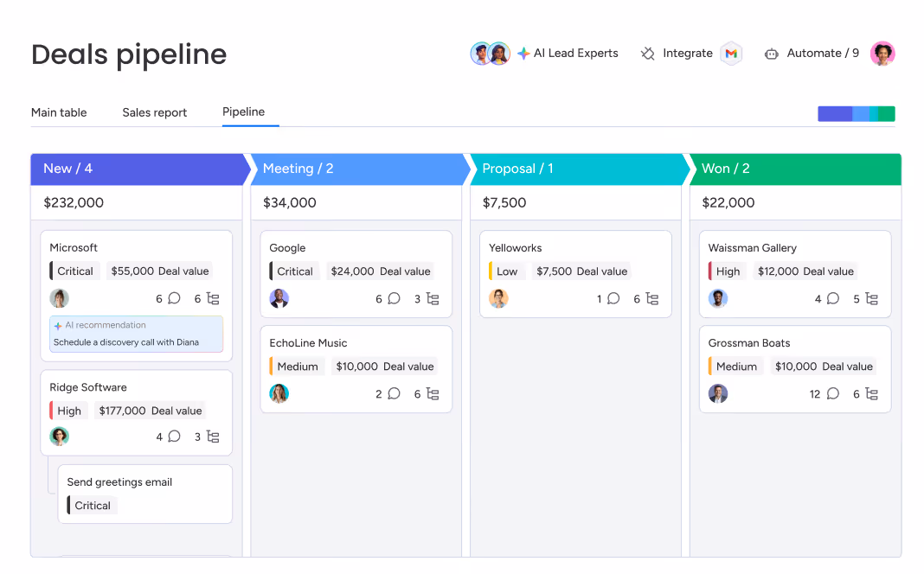Screen dimensions: 924x574
Task: Change the Critical priority on Google card
Action: click(x=295, y=271)
